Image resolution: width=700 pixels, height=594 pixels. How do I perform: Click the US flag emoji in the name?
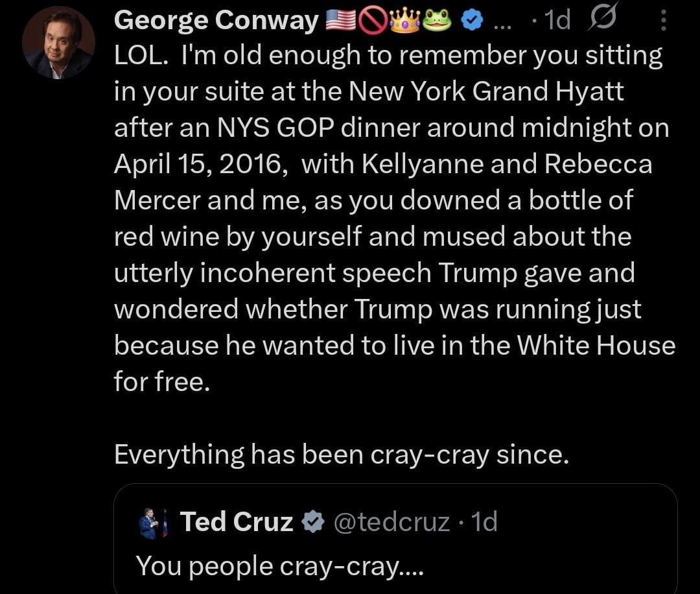pyautogui.click(x=339, y=22)
